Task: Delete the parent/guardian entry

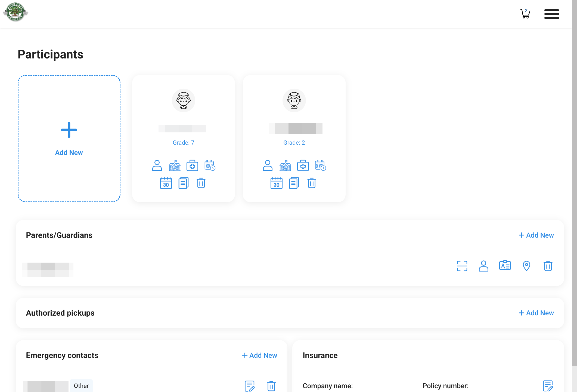Action: tap(548, 266)
